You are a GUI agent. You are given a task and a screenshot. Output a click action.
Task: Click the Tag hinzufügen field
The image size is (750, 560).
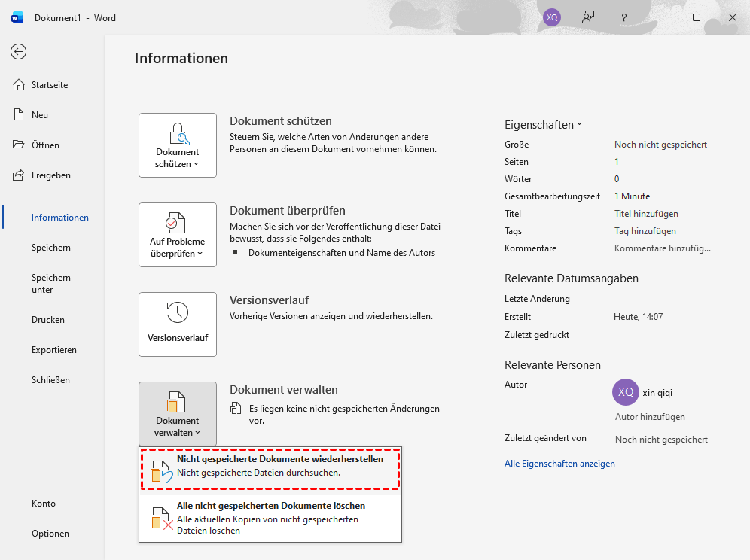coord(645,231)
